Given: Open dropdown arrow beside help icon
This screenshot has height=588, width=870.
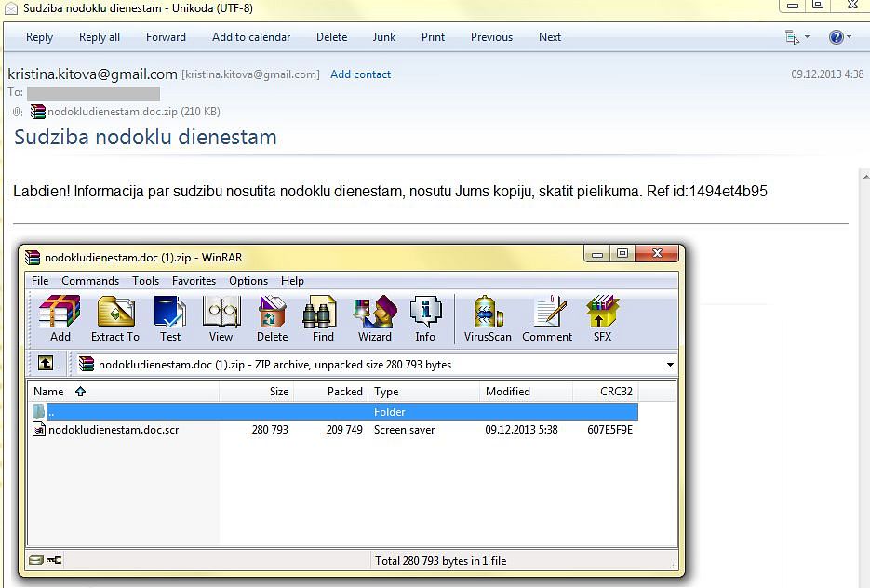Looking at the screenshot, I should [x=849, y=37].
